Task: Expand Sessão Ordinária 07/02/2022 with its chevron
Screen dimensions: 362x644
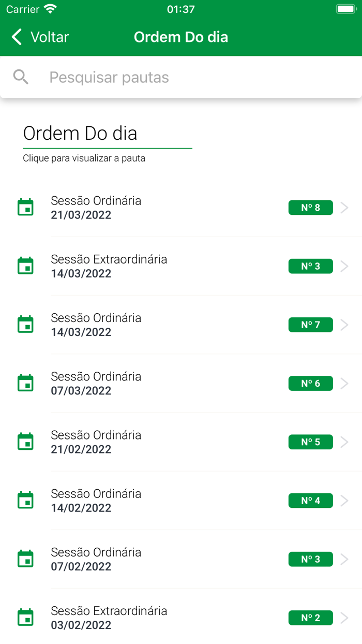Action: pos(344,559)
